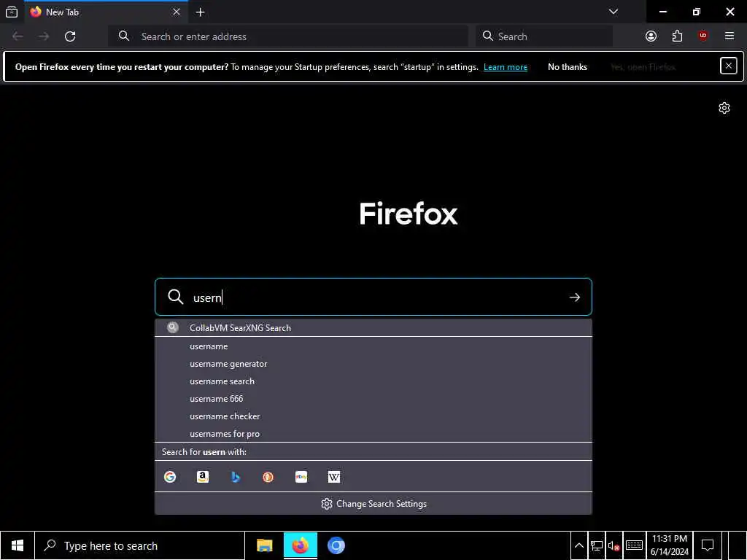The width and height of the screenshot is (747, 560).
Task: Open the Windows Start menu
Action: 18,545
